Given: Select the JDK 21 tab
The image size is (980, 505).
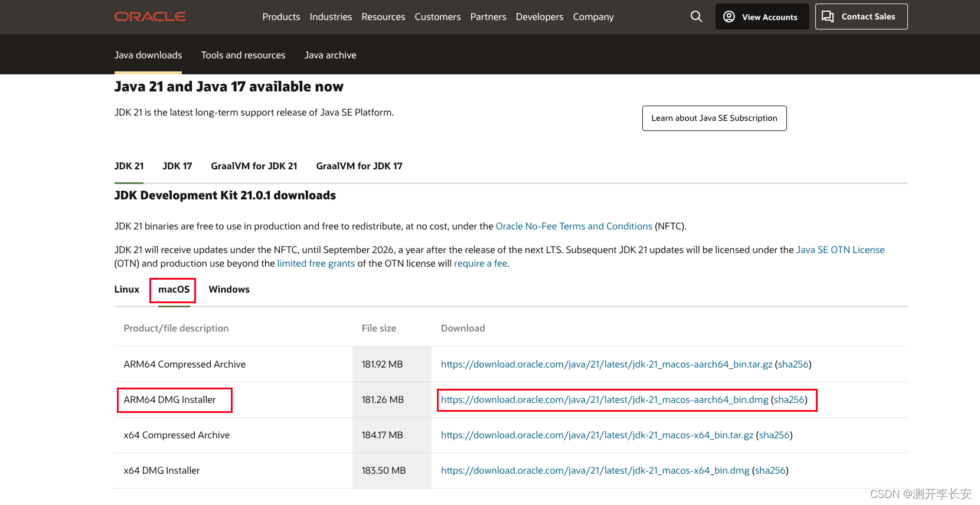Looking at the screenshot, I should click(x=129, y=166).
